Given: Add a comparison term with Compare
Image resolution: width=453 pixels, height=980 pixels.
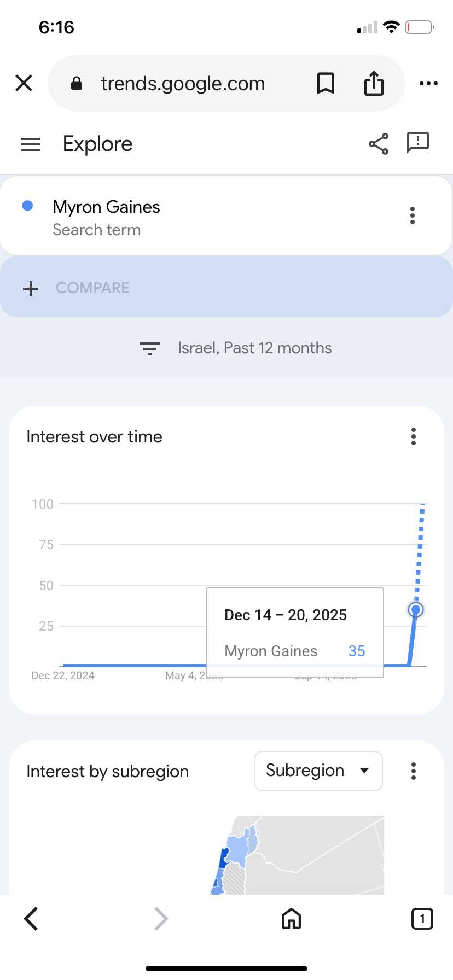Looking at the screenshot, I should 77,288.
